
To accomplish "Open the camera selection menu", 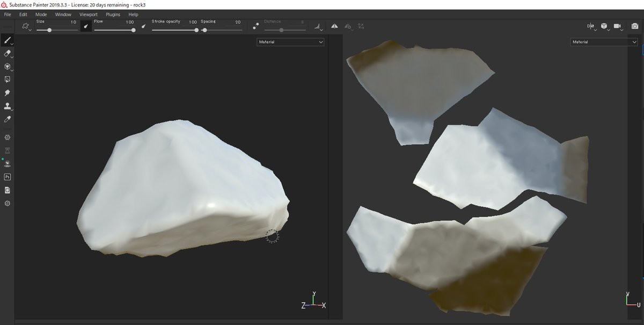I will 618,26.
